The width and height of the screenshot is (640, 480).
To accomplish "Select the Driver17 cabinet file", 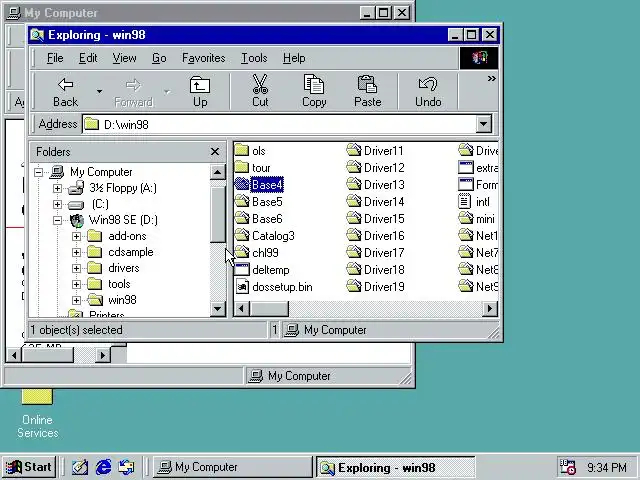I will [384, 253].
